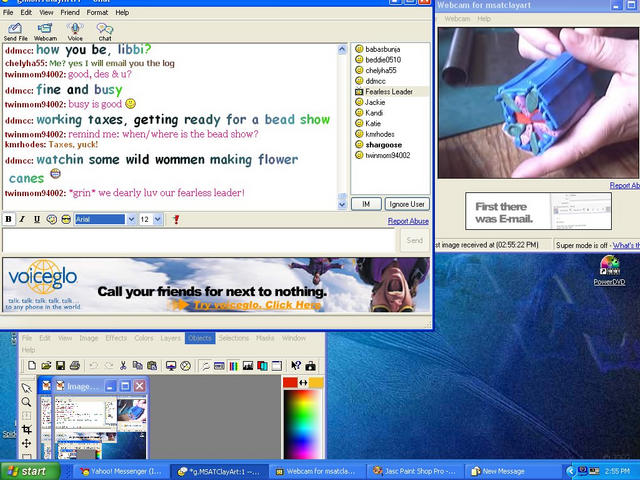Toggle the Tool Palette visibility button
The image size is (640, 480).
point(205,366)
